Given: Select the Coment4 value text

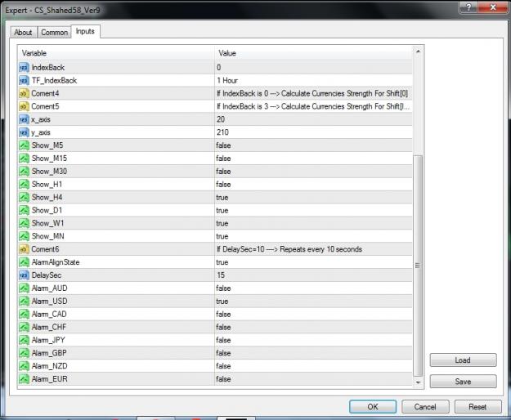Looking at the screenshot, I should point(312,93).
